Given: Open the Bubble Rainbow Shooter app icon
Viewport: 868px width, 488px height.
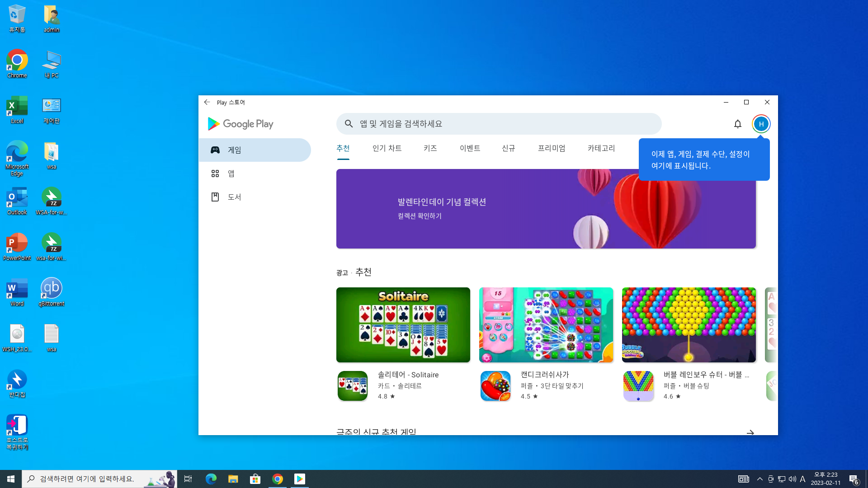Looking at the screenshot, I should [638, 386].
